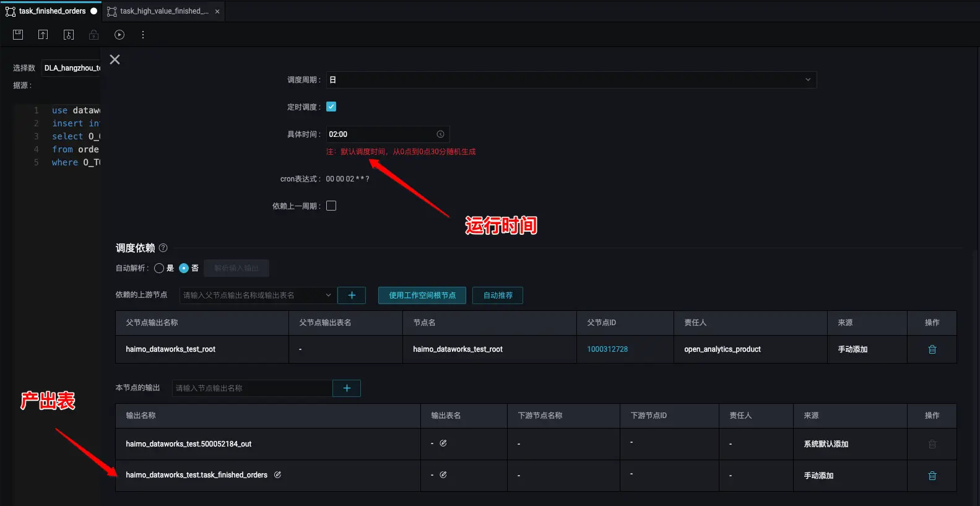The width and height of the screenshot is (980, 506).
Task: Open the three-dot more options menu
Action: click(143, 35)
